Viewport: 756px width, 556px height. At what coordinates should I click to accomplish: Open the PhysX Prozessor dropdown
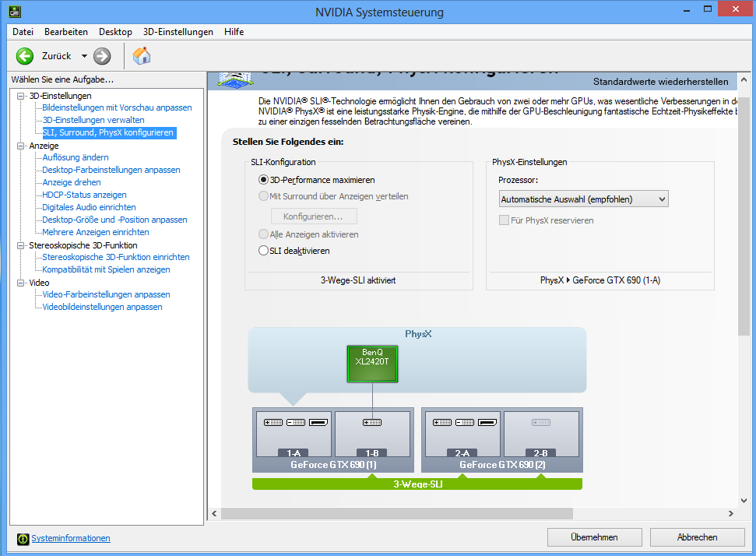[x=583, y=199]
